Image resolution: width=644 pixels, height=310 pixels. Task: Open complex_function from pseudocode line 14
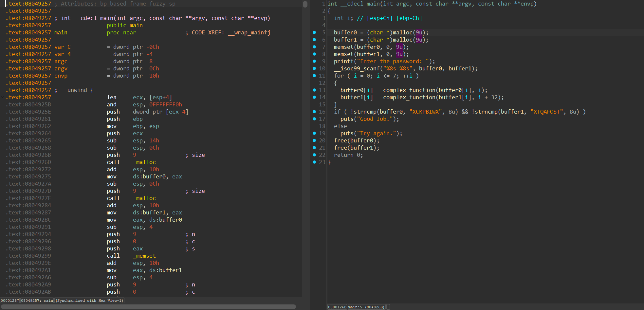coord(409,97)
